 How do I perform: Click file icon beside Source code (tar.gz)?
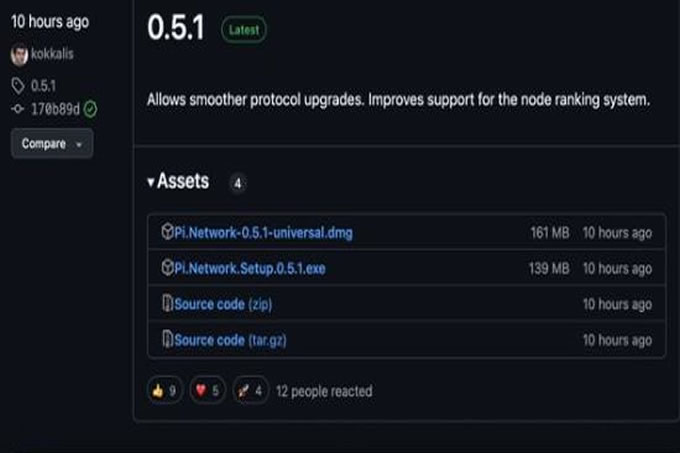(x=167, y=339)
